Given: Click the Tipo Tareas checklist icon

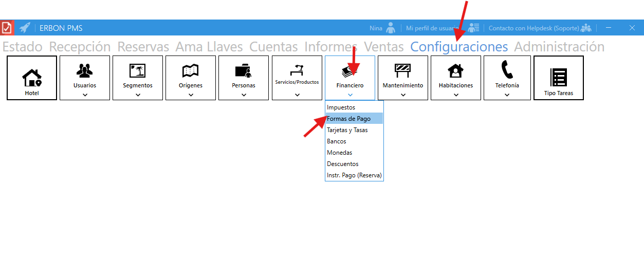Looking at the screenshot, I should pyautogui.click(x=558, y=77).
